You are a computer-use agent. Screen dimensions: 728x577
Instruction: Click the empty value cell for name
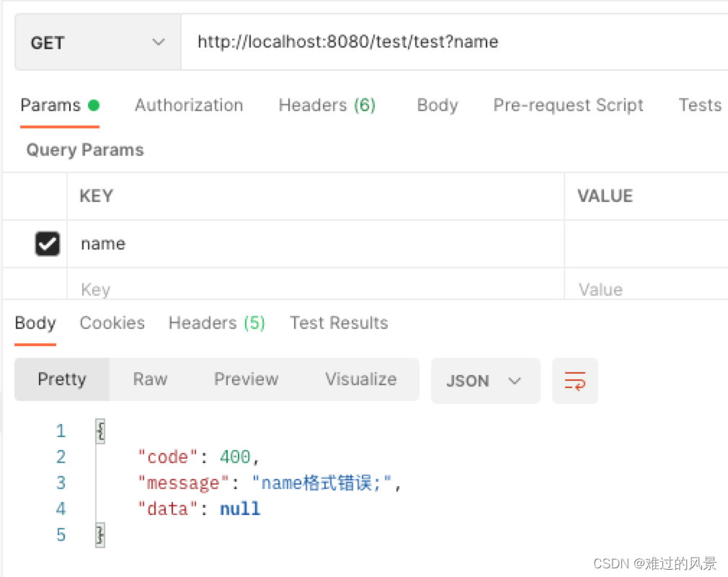tap(647, 244)
